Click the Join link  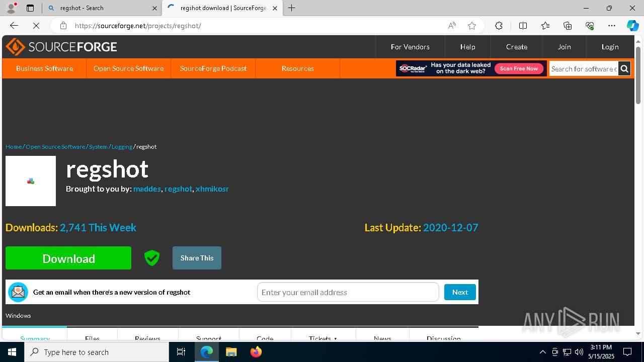[x=564, y=47]
